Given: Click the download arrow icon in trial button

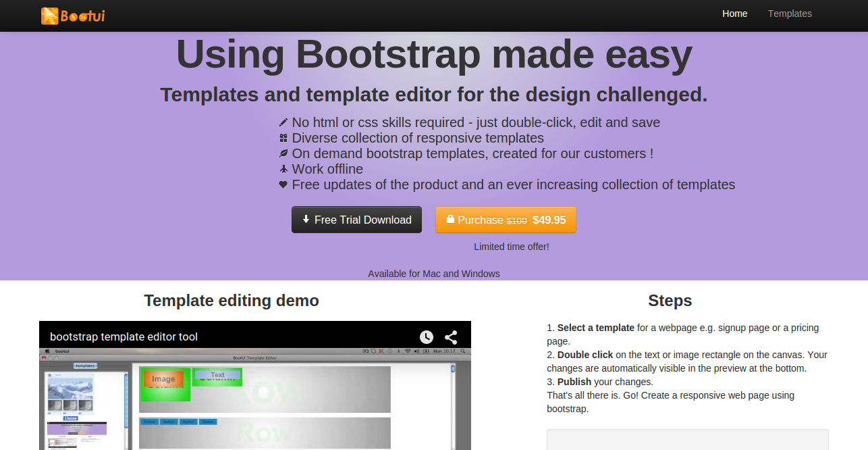Looking at the screenshot, I should [x=306, y=220].
